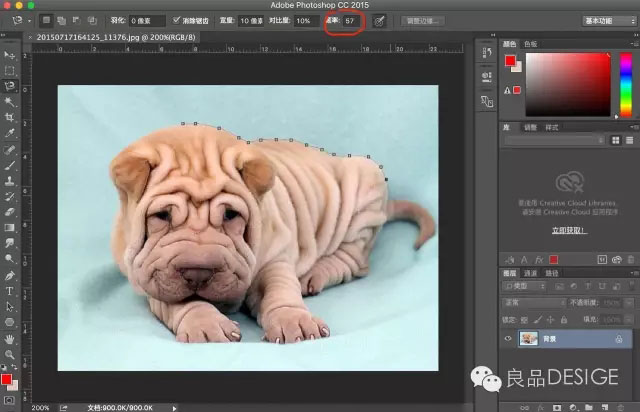Select the Move tool in toolbar
Viewport: 640px width, 412px height.
[10, 54]
